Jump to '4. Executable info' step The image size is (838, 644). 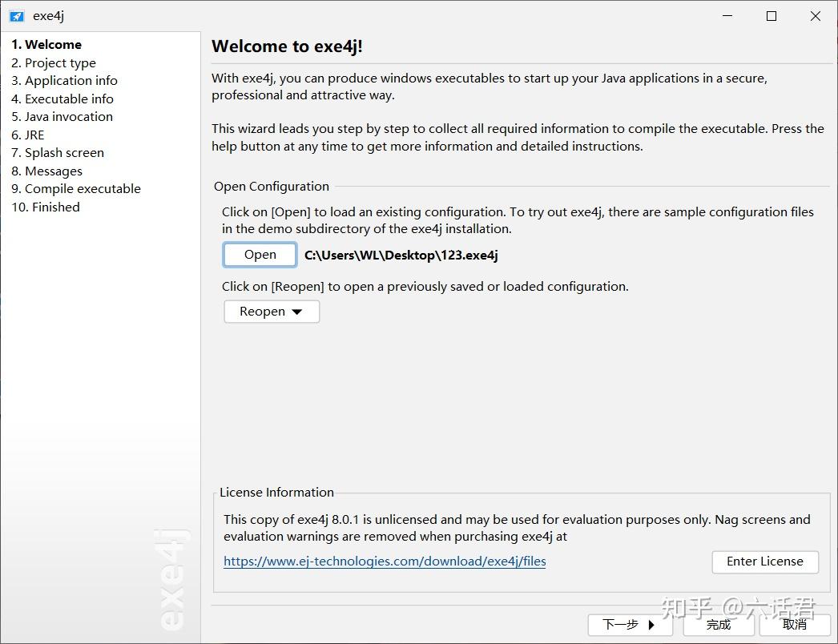point(62,99)
